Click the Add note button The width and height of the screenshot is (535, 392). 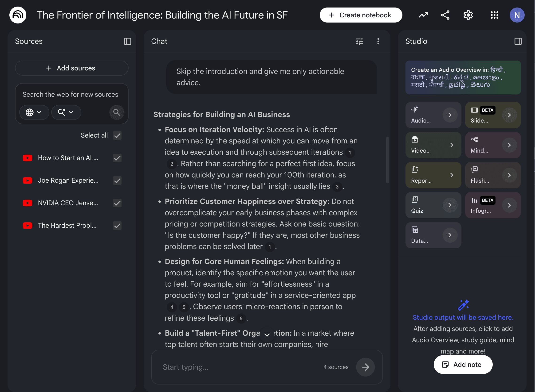point(463,365)
